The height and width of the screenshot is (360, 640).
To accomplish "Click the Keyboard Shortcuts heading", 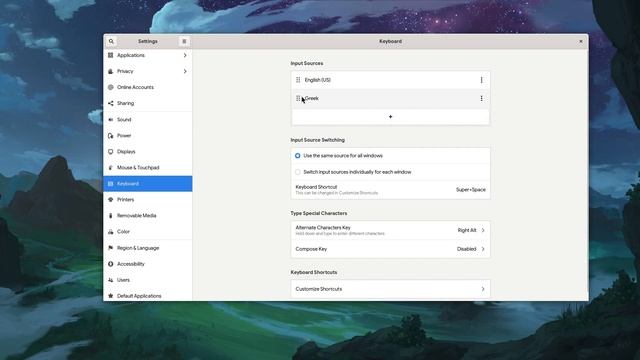I will 314,272.
